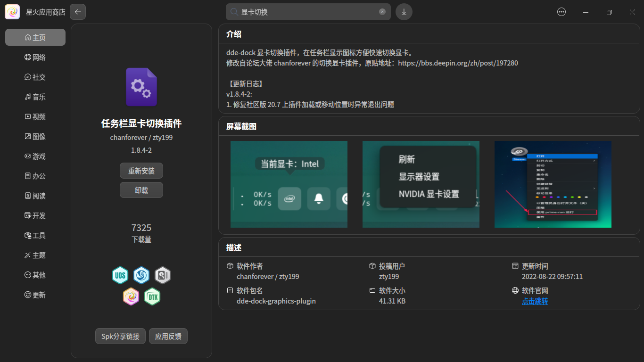Open the download manager icon

click(x=404, y=12)
